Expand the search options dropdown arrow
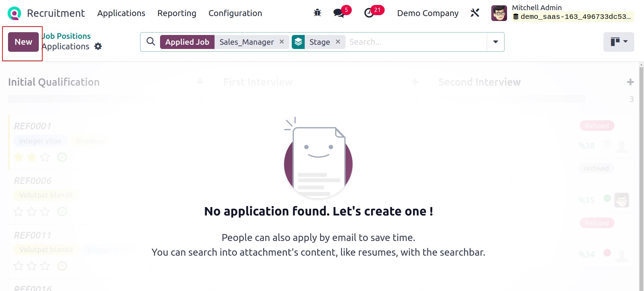The image size is (644, 291). (x=495, y=42)
